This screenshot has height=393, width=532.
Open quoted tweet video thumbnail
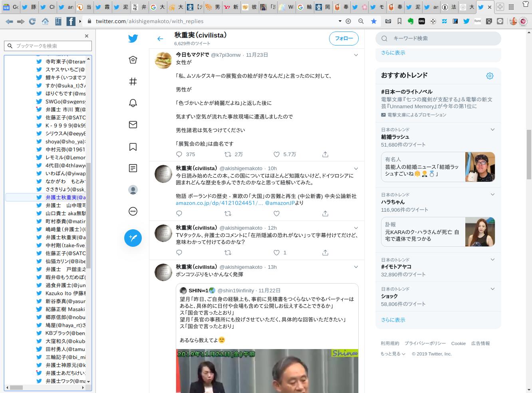point(267,371)
